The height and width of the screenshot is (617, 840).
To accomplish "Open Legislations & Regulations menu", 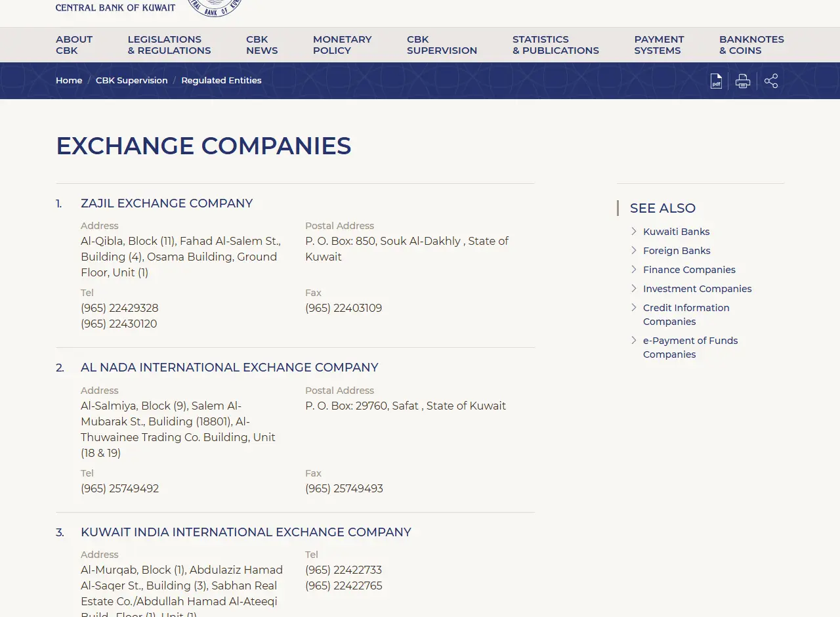I will point(169,45).
